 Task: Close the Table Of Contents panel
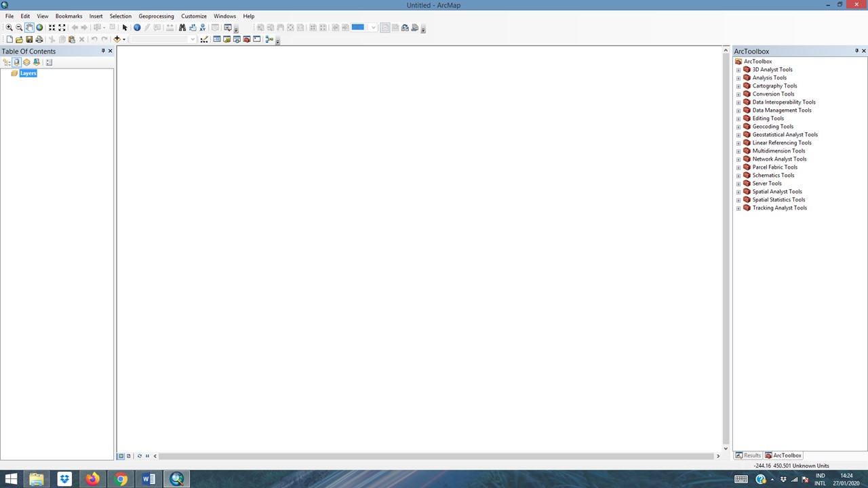point(111,51)
